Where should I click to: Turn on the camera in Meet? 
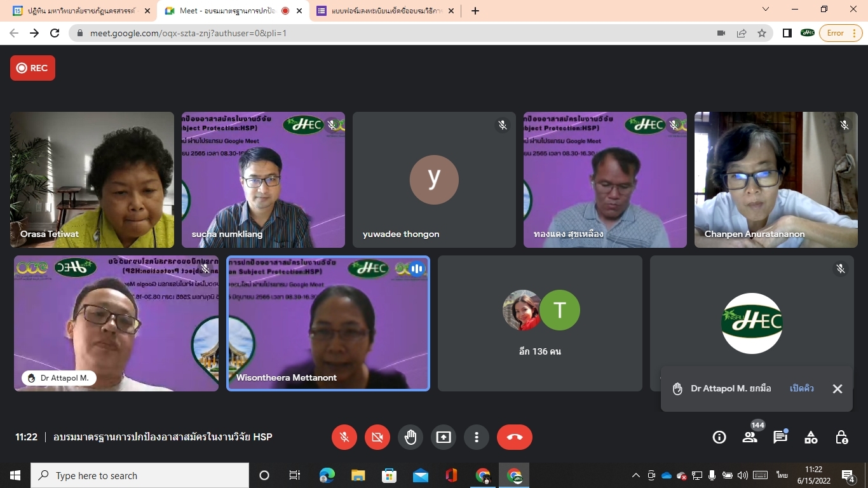pos(377,437)
